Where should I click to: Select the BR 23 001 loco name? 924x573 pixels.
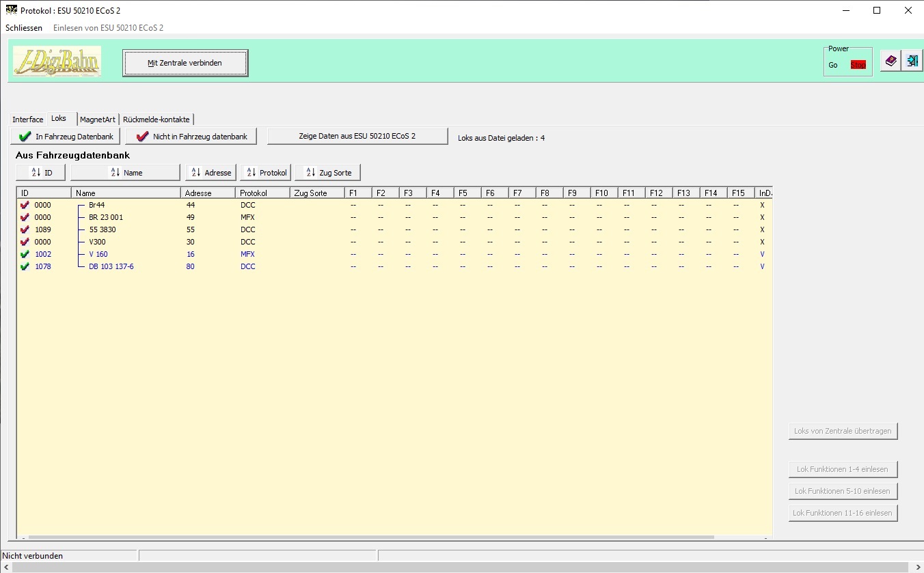(x=106, y=217)
